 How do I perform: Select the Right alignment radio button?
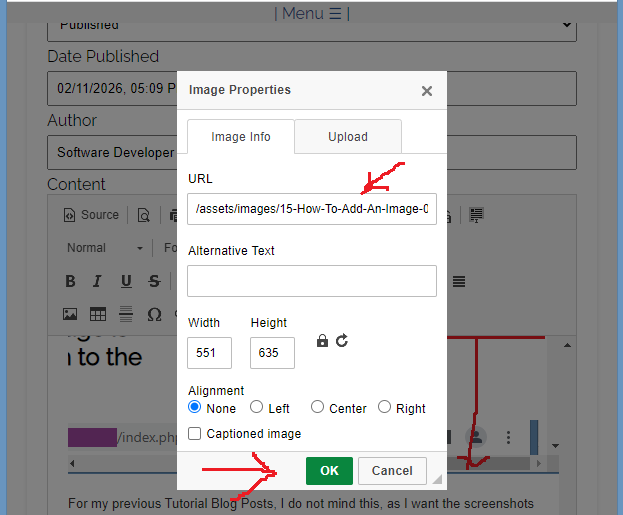click(x=384, y=407)
